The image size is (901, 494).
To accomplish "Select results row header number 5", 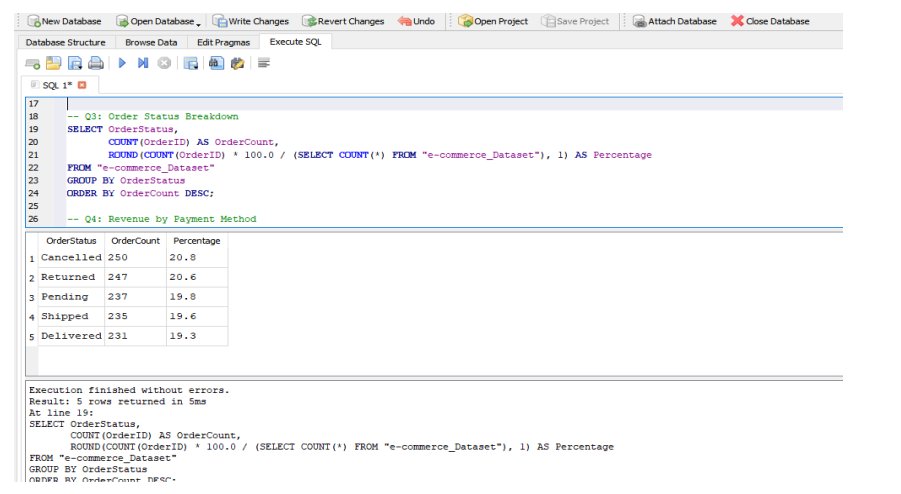I will pyautogui.click(x=32, y=337).
